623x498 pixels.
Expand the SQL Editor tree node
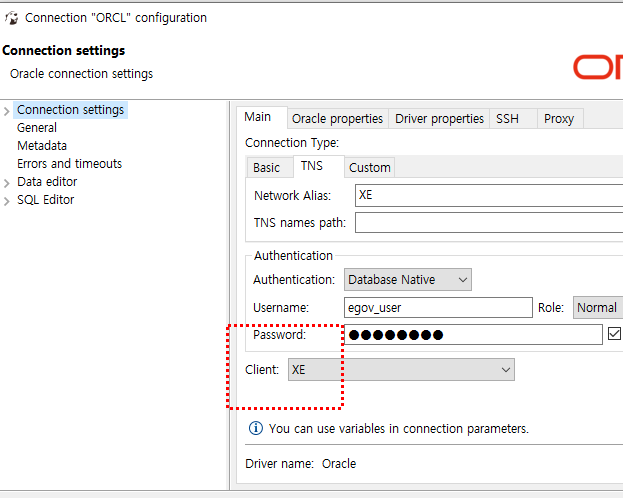tap(6, 201)
